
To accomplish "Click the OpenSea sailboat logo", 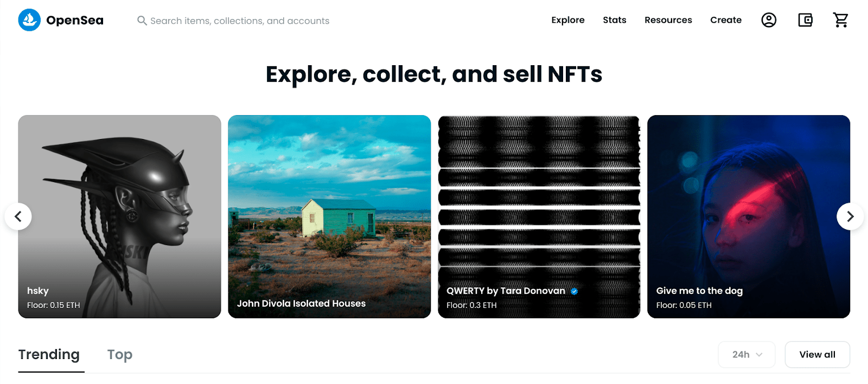I will click(29, 20).
